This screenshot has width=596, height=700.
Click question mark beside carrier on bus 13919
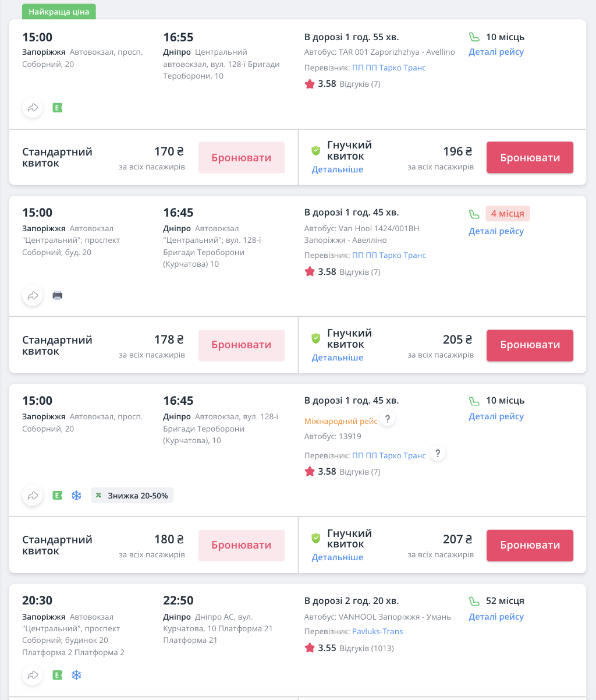[438, 454]
